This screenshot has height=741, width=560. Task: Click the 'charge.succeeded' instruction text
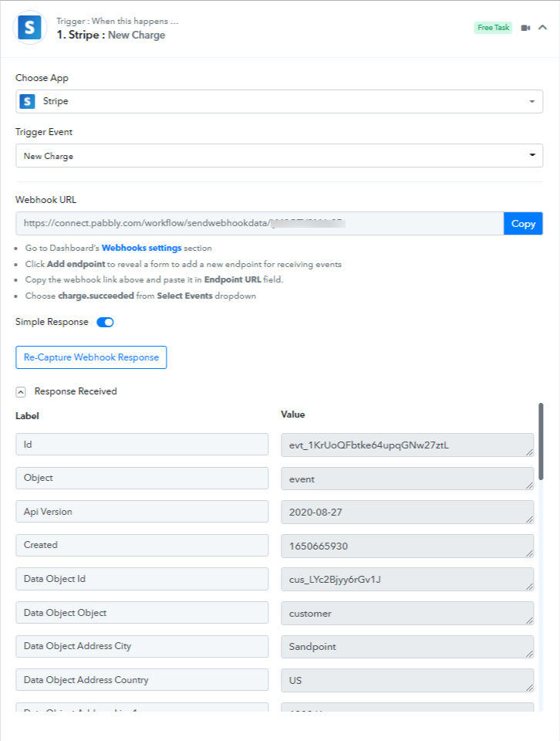pos(96,296)
